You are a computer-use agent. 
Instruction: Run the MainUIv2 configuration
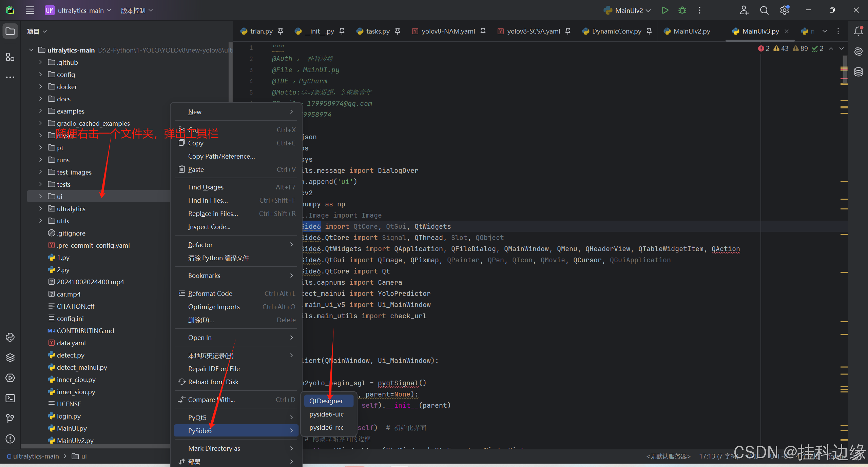pos(665,11)
